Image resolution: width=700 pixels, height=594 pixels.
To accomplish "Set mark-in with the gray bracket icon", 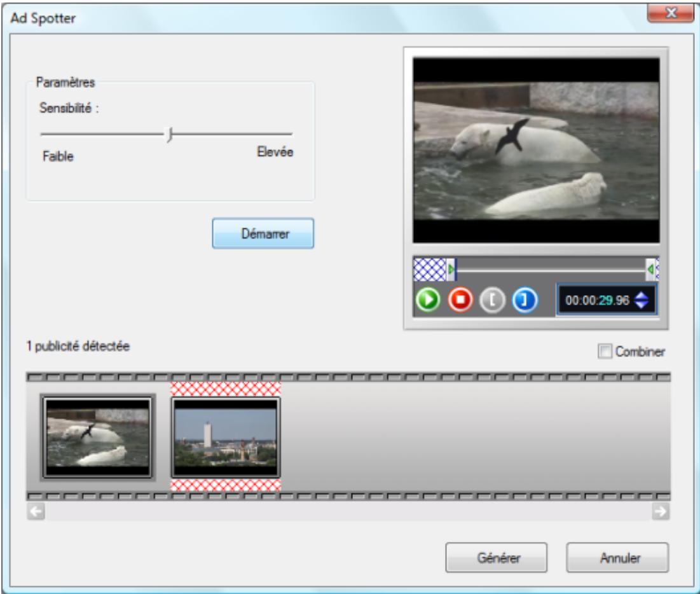I will (492, 300).
